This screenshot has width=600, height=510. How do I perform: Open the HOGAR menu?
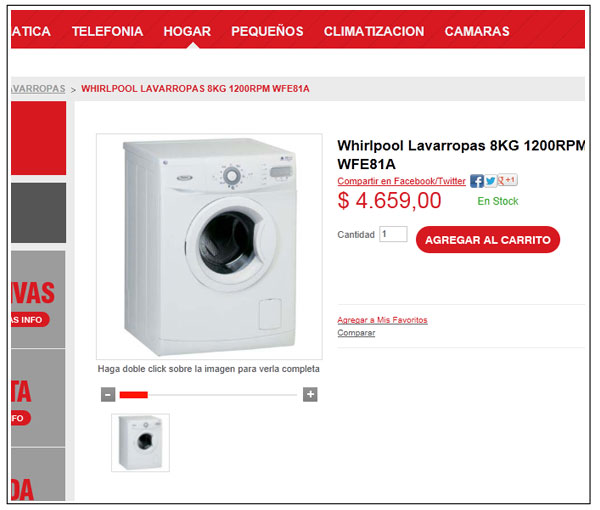point(187,31)
